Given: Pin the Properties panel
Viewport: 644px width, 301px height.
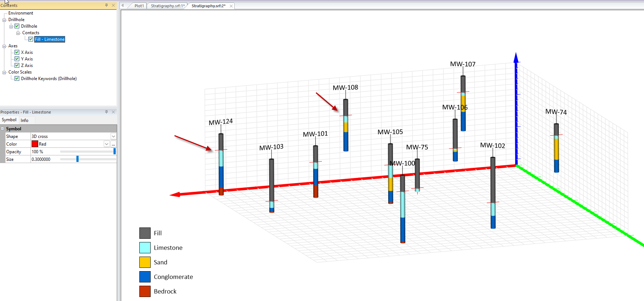Looking at the screenshot, I should coord(106,112).
